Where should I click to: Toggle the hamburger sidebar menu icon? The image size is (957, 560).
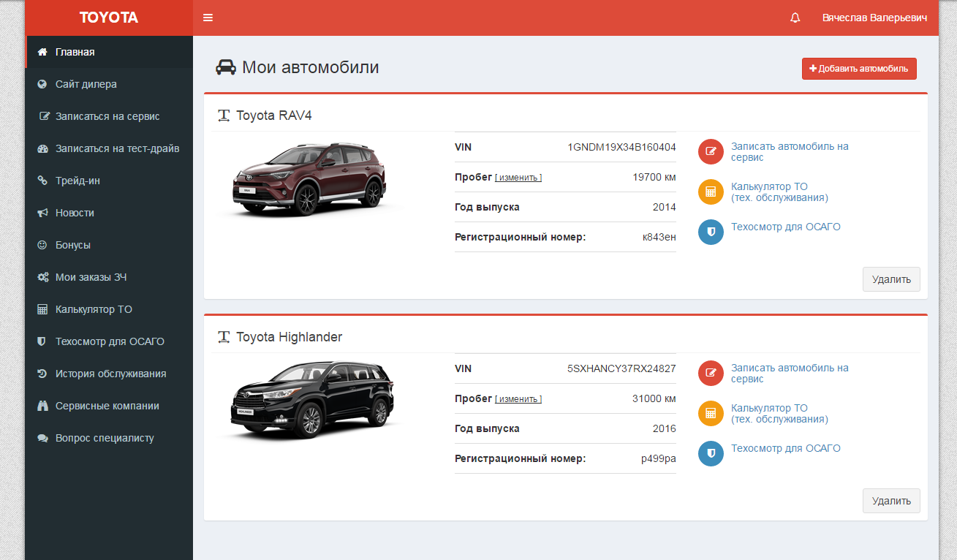[x=208, y=18]
